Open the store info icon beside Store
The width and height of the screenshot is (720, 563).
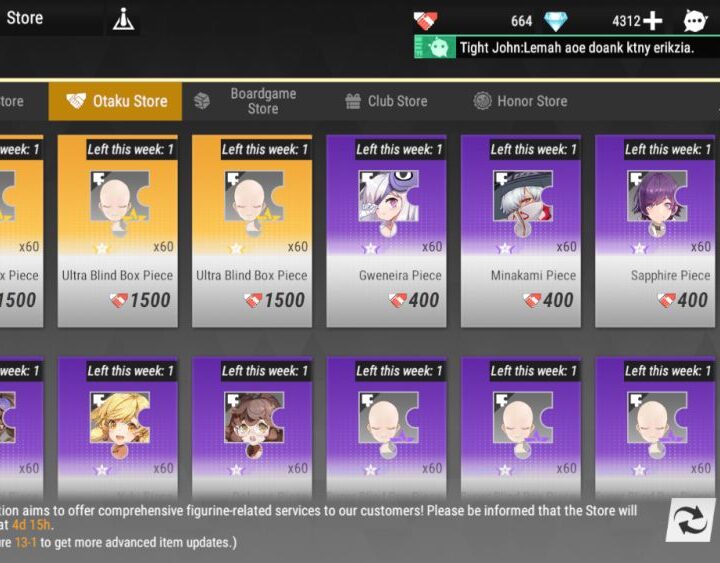pos(124,20)
